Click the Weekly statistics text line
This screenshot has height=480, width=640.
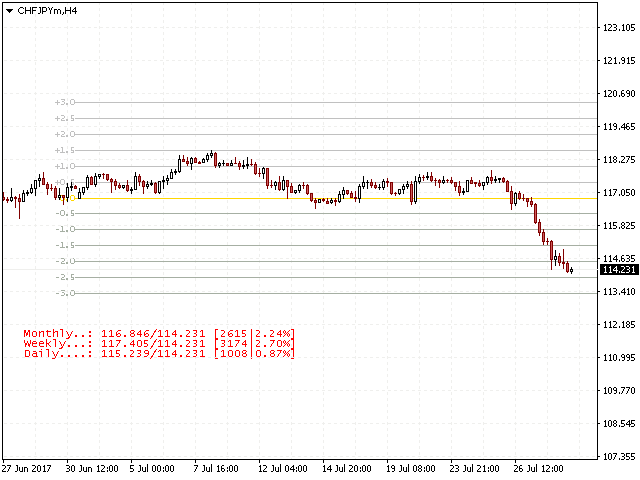[x=159, y=343]
